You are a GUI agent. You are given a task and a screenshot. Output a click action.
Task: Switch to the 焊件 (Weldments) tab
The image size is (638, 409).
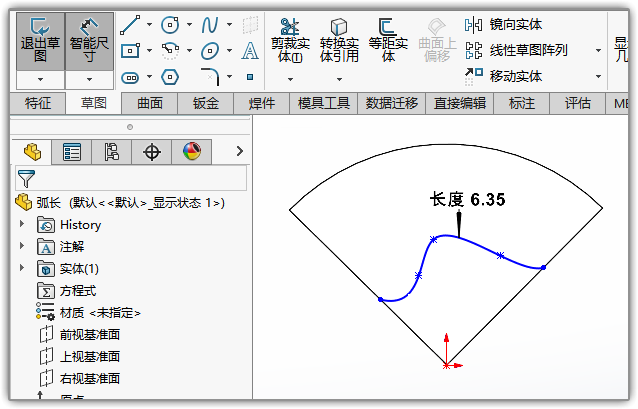click(262, 103)
